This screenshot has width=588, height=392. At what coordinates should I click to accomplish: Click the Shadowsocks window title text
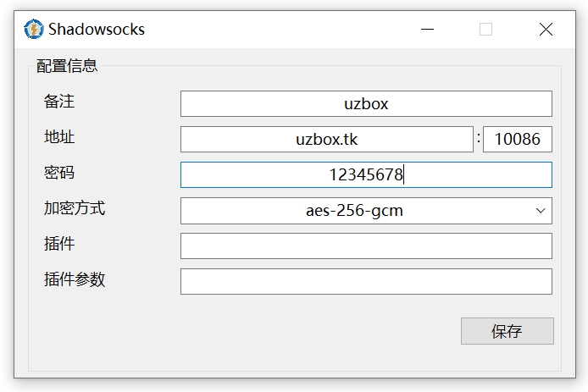pyautogui.click(x=97, y=30)
